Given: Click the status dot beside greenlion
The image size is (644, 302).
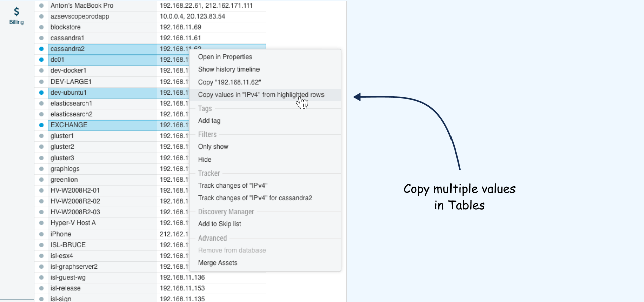Looking at the screenshot, I should [x=41, y=180].
